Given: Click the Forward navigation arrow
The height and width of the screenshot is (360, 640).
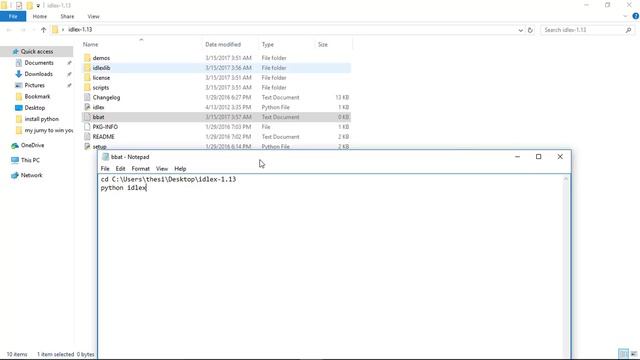Looking at the screenshot, I should [x=23, y=30].
